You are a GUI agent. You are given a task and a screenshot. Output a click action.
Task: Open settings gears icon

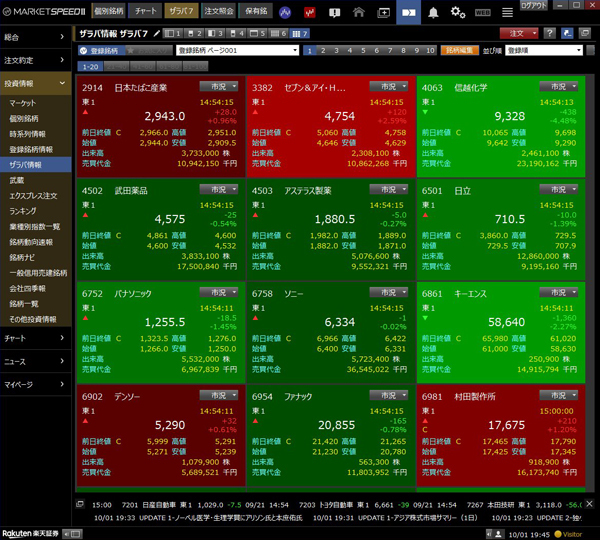pos(458,12)
